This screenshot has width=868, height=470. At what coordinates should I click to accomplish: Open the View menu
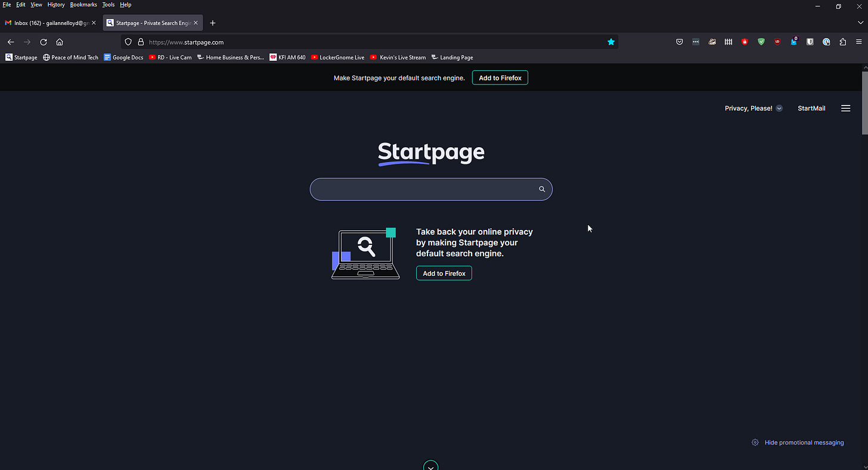pos(36,5)
